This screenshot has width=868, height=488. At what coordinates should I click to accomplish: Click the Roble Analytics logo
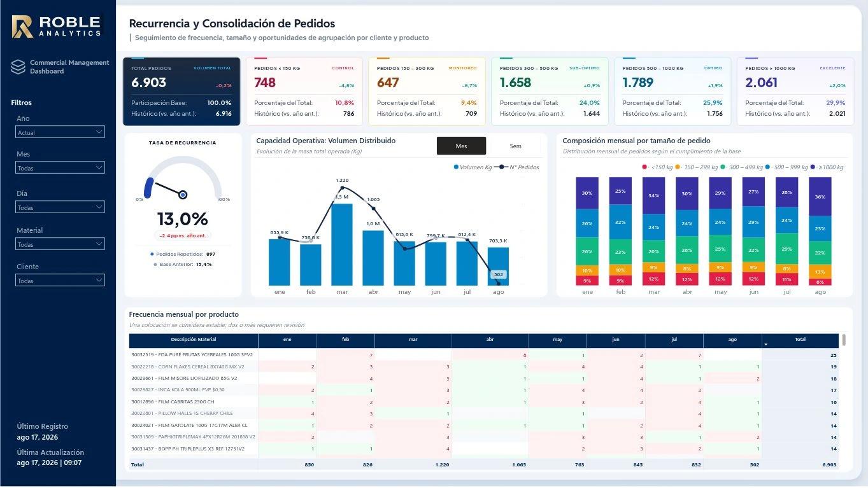(57, 26)
